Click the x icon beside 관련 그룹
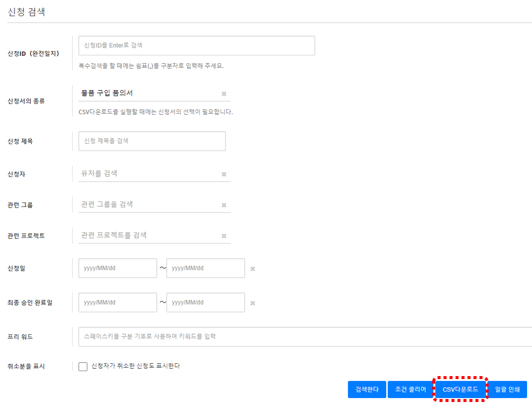532x403 pixels. click(224, 205)
